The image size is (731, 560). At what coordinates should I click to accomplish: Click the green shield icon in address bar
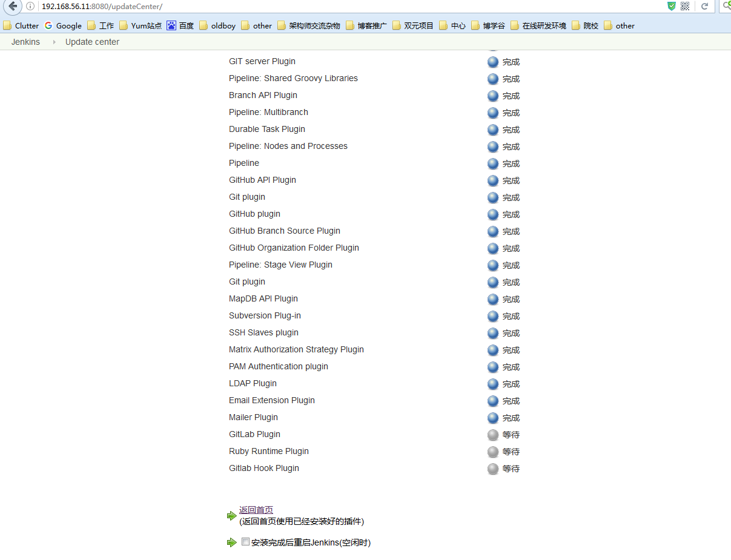pos(671,6)
